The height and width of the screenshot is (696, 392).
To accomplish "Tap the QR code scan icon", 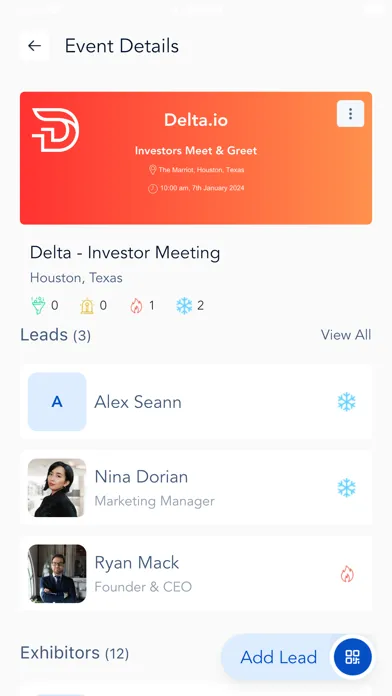I will 353,657.
